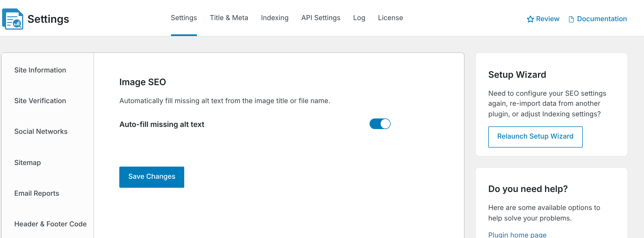Open the Email Reports section
The image size is (644, 238).
(37, 193)
